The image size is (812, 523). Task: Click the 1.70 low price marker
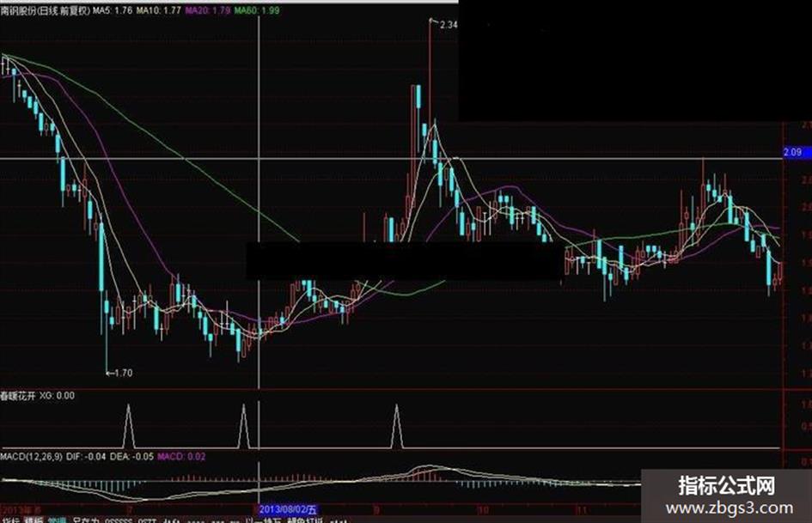[122, 373]
